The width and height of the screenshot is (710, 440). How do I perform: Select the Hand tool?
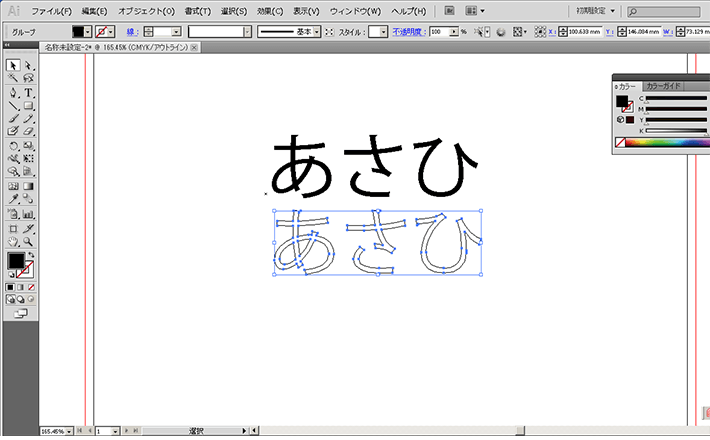coord(13,241)
